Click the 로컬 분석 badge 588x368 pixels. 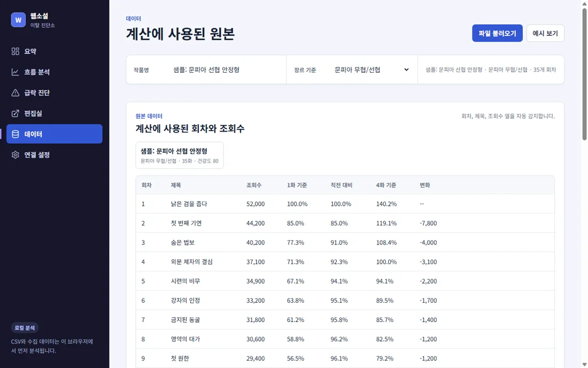(25, 328)
